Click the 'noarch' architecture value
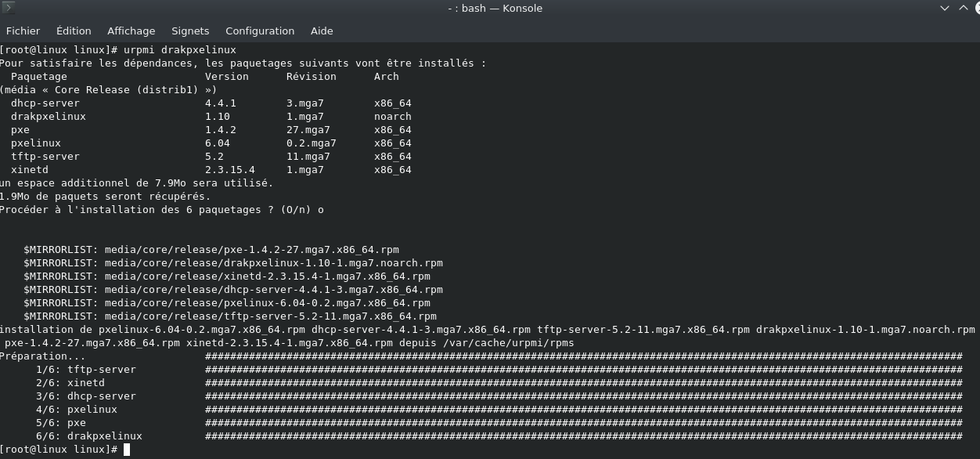The width and height of the screenshot is (980, 459). pyautogui.click(x=392, y=116)
